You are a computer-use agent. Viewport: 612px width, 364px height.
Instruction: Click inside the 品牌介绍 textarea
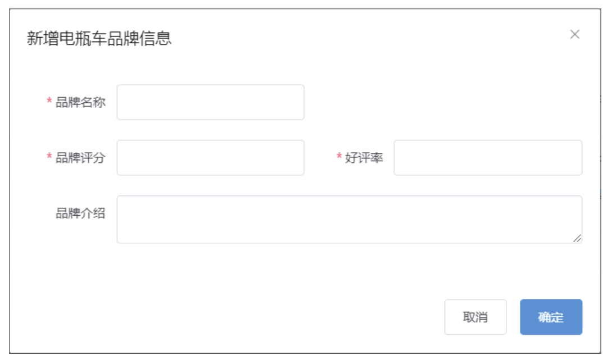[x=348, y=219]
